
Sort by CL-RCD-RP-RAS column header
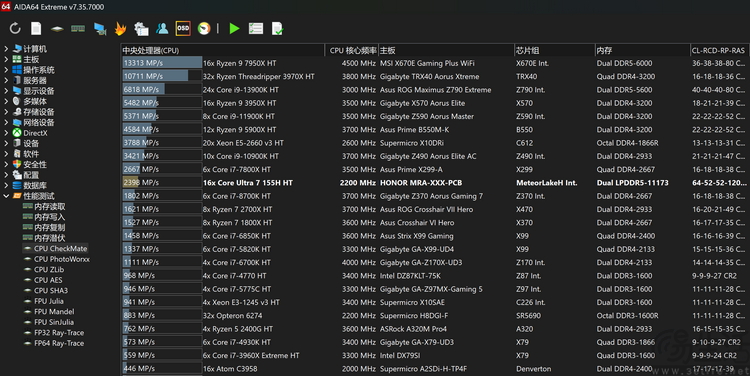coord(720,50)
